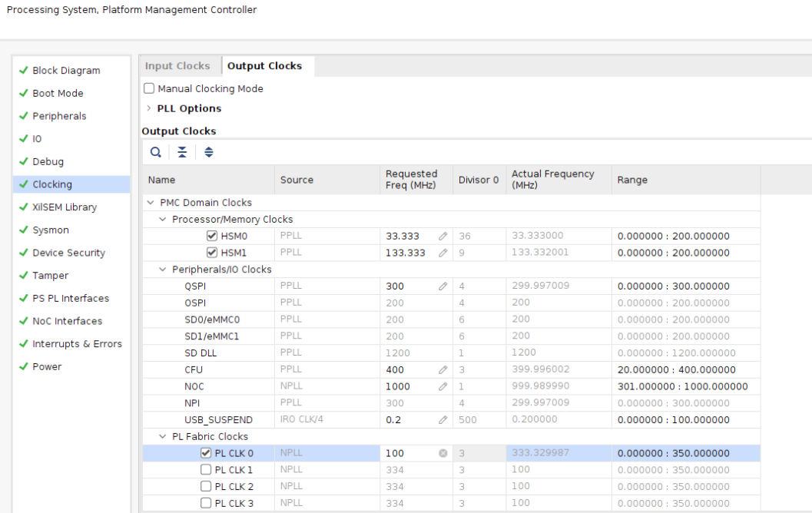The height and width of the screenshot is (513, 812).
Task: Click the edit pencil for USB_SUSPEND frequency
Action: coord(442,419)
